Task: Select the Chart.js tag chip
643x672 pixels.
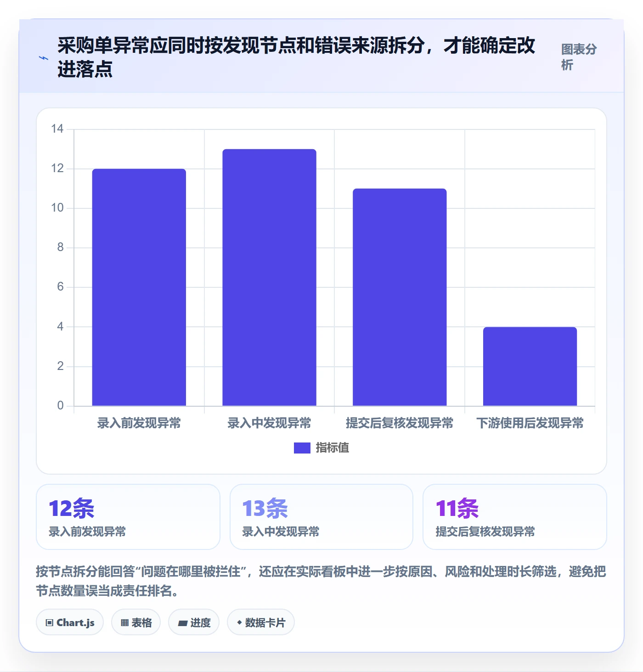Action: pos(70,622)
